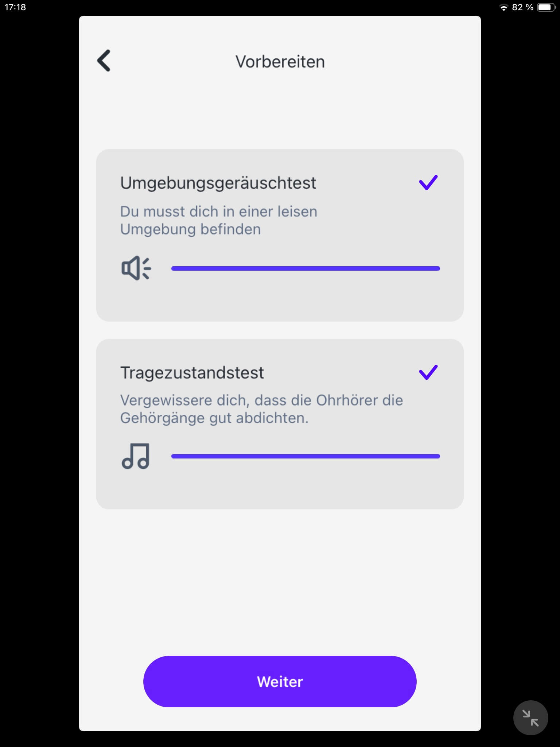Click the wearing test progress bar

[x=306, y=456]
